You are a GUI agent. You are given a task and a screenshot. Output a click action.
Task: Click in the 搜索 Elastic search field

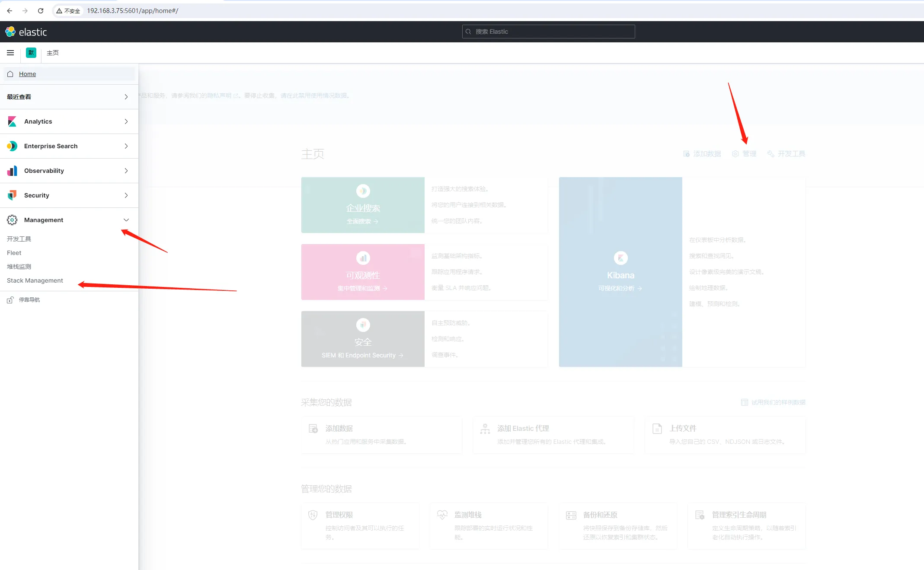click(x=548, y=32)
